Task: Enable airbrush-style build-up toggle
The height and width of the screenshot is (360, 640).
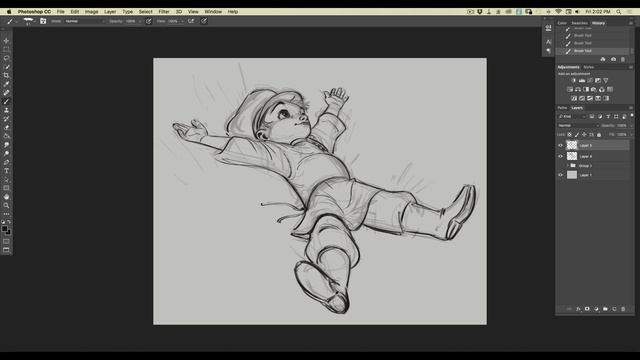Action: click(x=191, y=21)
